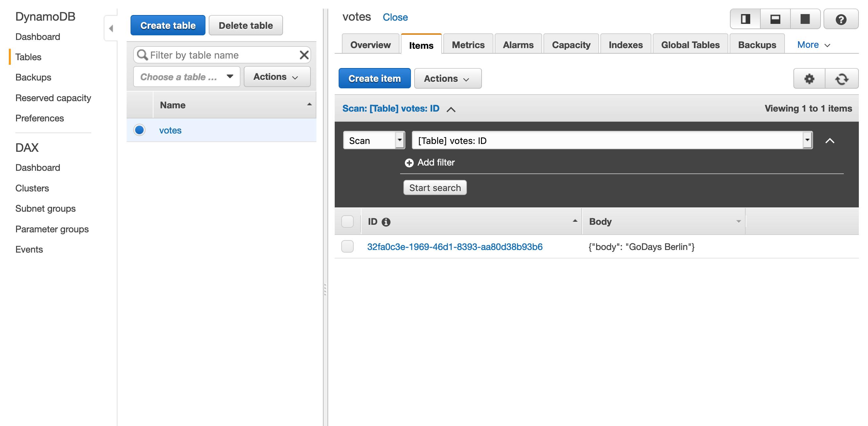Viewport: 868px width, 426px height.
Task: Click Add filter link
Action: [x=436, y=162]
